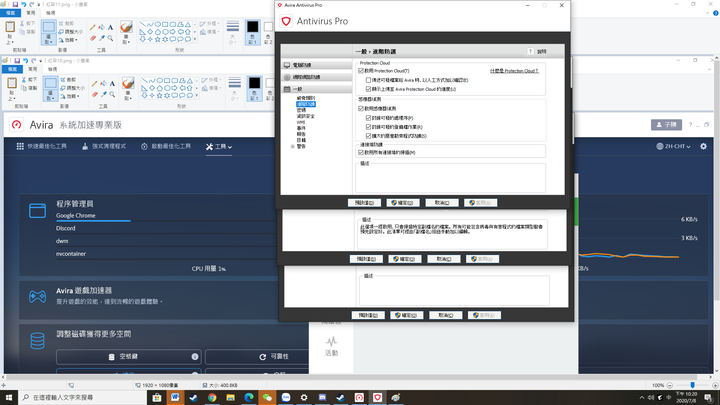Click Undo arrow in 紅傘11.png Paint title bar
This screenshot has height=405, width=720.
pyautogui.click(x=23, y=5)
